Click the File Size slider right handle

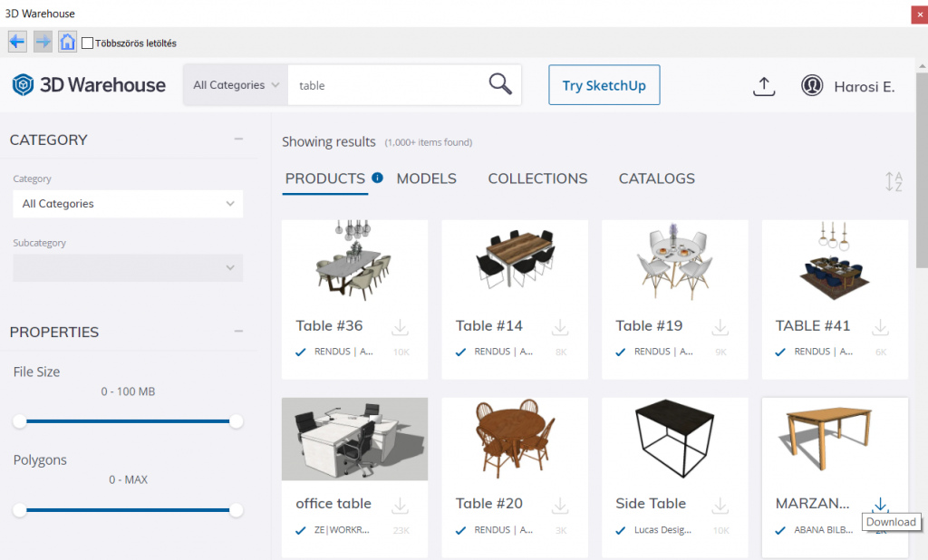coord(237,421)
